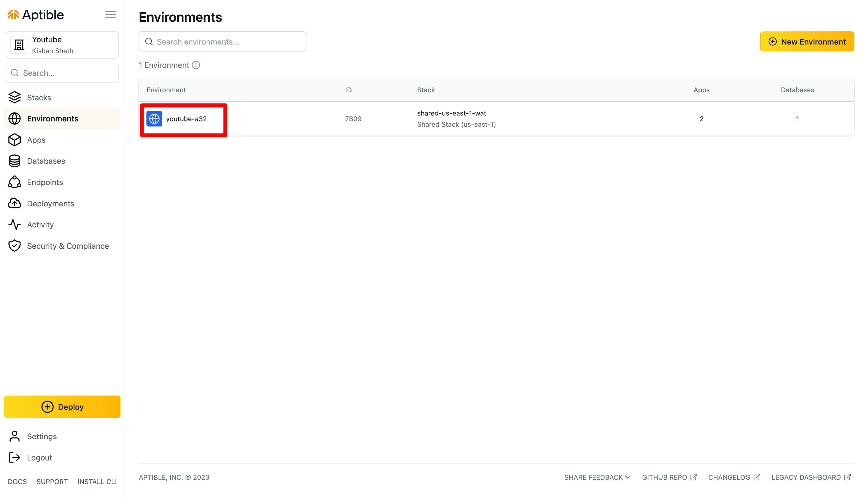This screenshot has width=868, height=498.
Task: Open Security & Compliance
Action: point(68,246)
